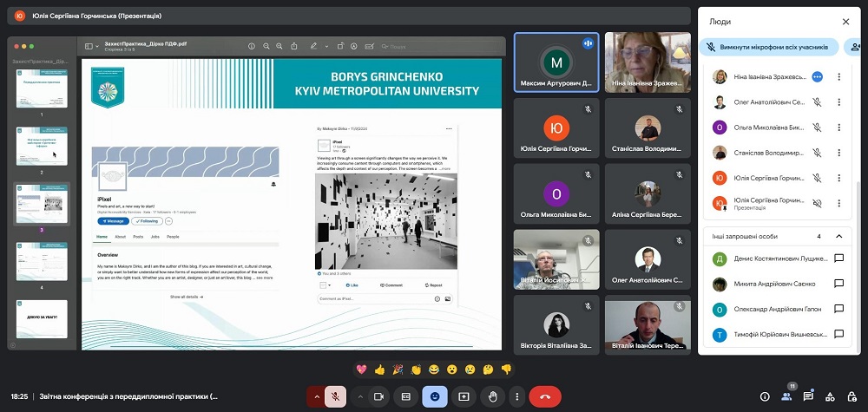Image resolution: width=868 pixels, height=412 pixels.
Task: Open the activities shapes icon
Action: point(830,396)
